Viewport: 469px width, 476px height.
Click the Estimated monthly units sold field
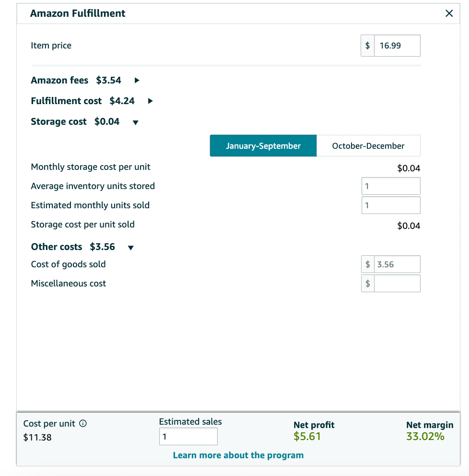[391, 205]
